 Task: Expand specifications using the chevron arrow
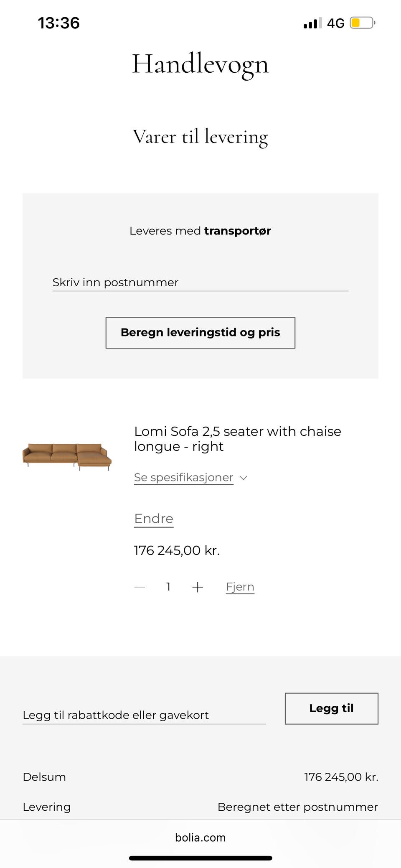(x=244, y=478)
